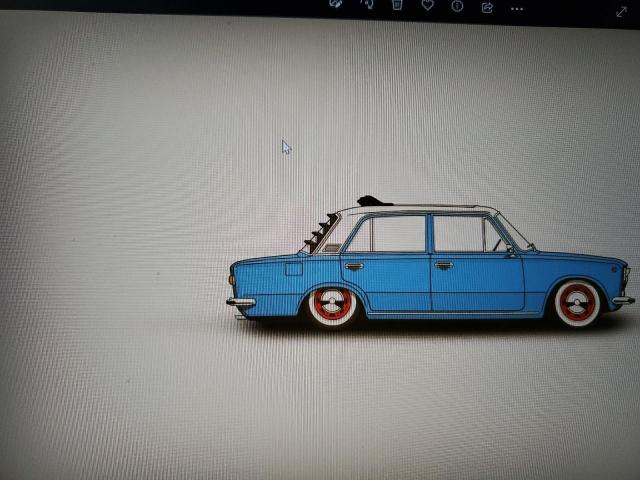
Task: Click the side mirror on the car
Action: click(512, 251)
